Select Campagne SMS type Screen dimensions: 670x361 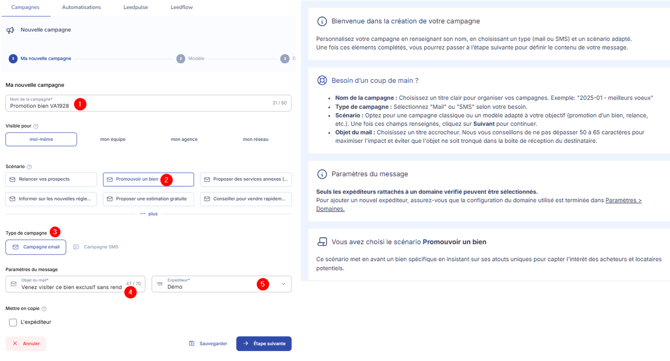(96, 247)
